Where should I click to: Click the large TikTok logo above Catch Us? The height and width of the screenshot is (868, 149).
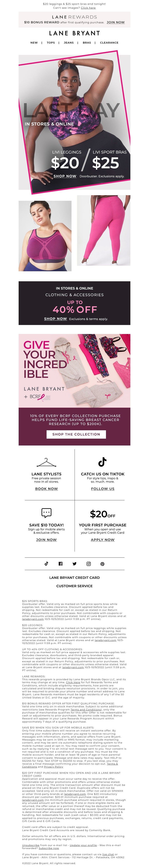[x=102, y=461]
